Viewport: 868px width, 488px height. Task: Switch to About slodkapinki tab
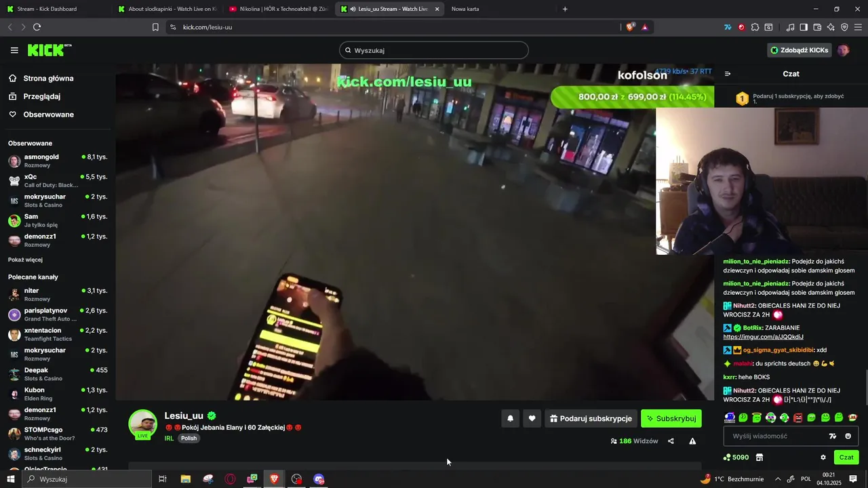pyautogui.click(x=167, y=9)
